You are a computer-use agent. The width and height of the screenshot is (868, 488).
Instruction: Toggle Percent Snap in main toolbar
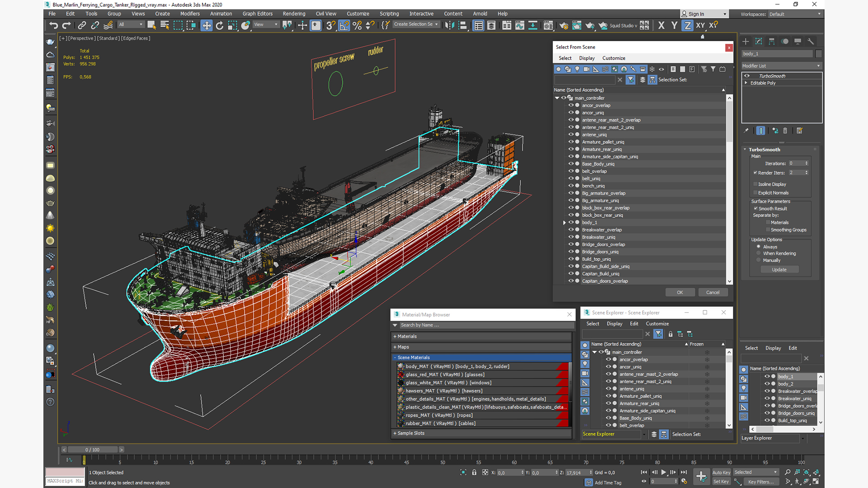click(x=357, y=25)
